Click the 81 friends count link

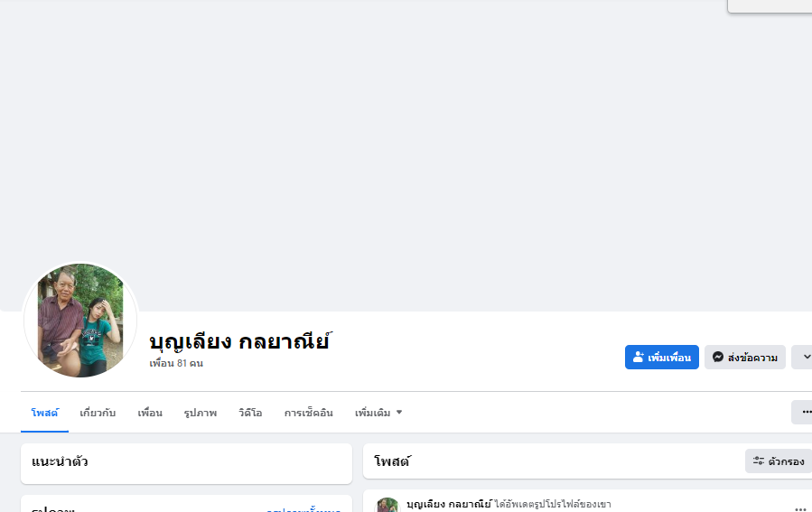point(176,364)
